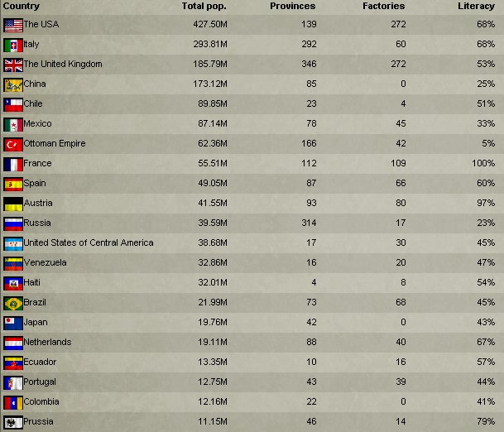The width and height of the screenshot is (504, 432).
Task: Click the Prussia flag icon
Action: coord(12,422)
